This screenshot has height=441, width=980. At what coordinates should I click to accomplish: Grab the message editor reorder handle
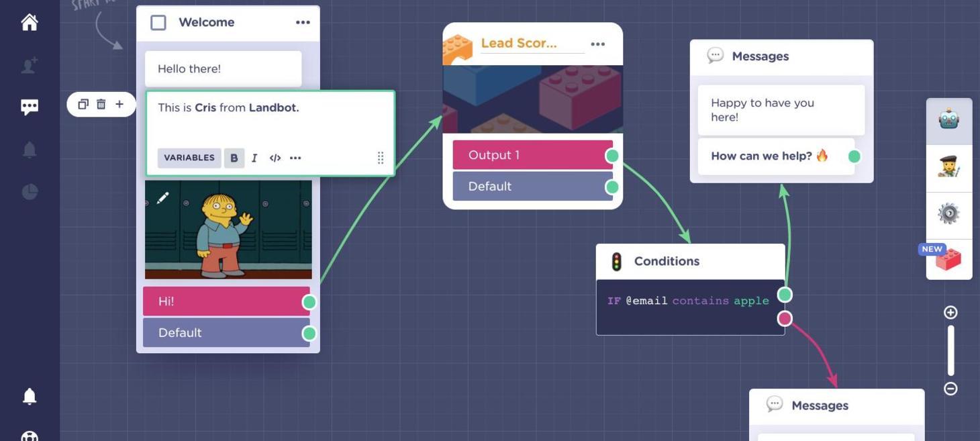pos(381,158)
